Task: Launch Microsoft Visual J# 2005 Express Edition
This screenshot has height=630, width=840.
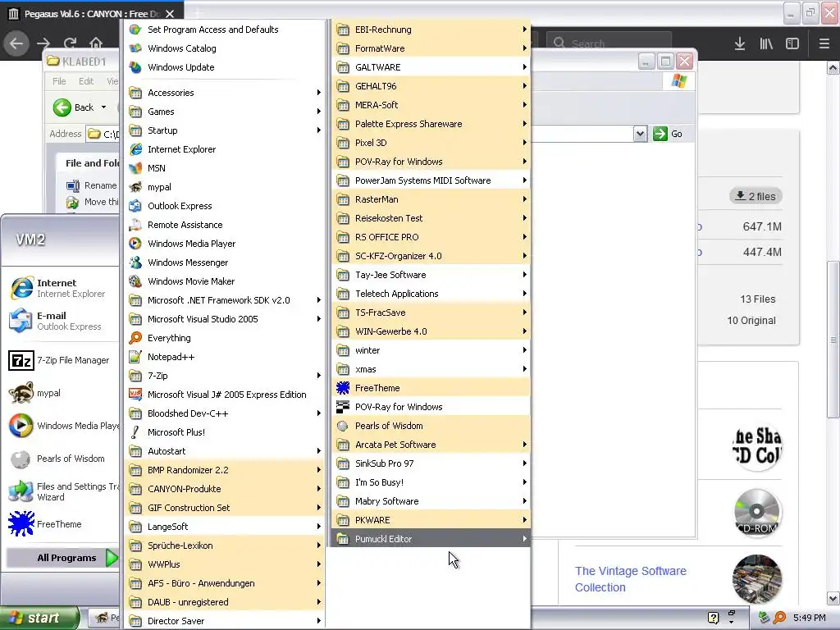Action: (224, 395)
